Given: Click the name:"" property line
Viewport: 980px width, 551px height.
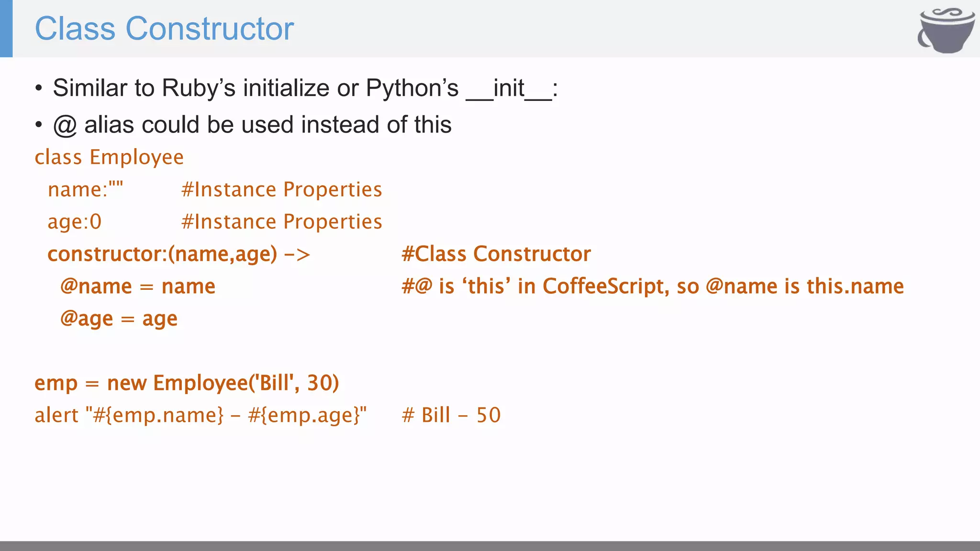Looking at the screenshot, I should point(85,189).
